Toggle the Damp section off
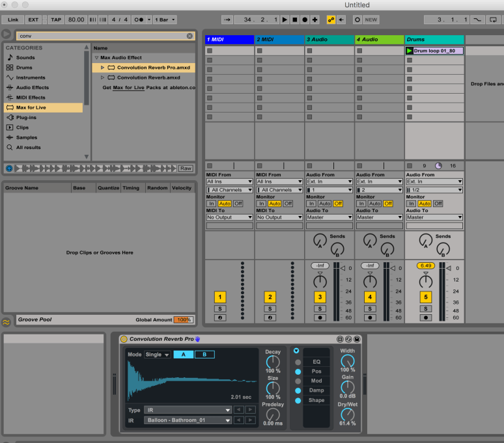Viewport: 504px width, 443px height. 298,391
